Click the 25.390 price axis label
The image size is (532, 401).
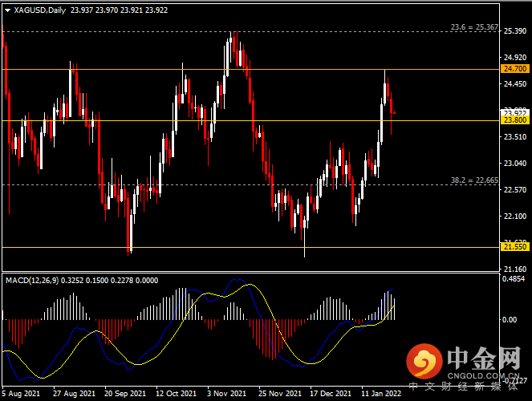click(x=515, y=31)
